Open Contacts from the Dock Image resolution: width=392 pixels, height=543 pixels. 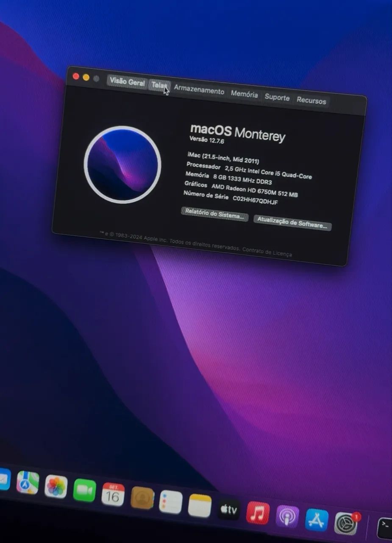point(142,498)
